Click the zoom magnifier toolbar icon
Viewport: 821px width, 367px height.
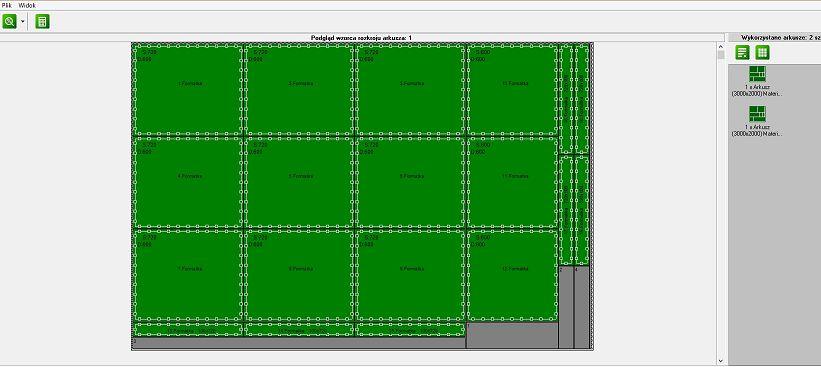click(x=9, y=21)
